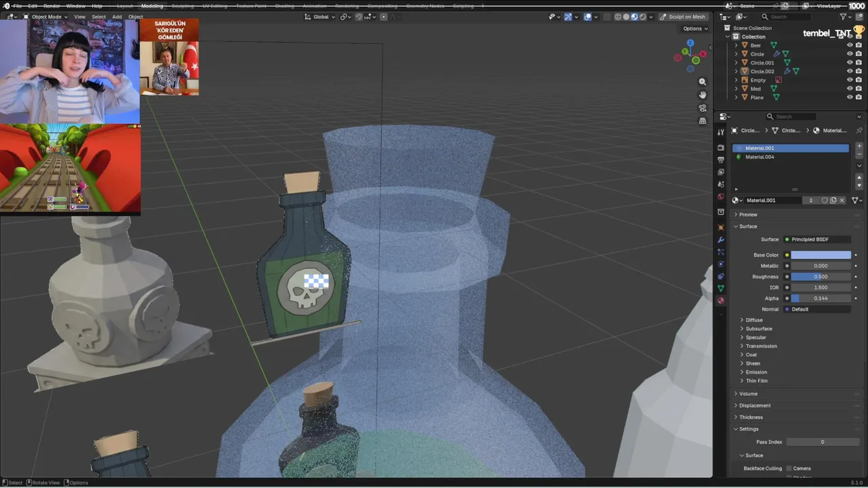868x488 pixels.
Task: Open the viewport Options dropdown
Action: [x=695, y=28]
